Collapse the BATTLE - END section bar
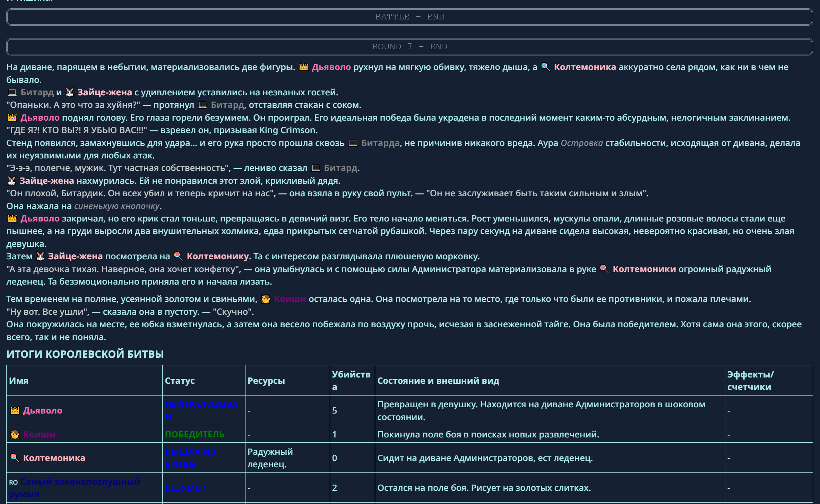The width and height of the screenshot is (820, 504). 409,17
